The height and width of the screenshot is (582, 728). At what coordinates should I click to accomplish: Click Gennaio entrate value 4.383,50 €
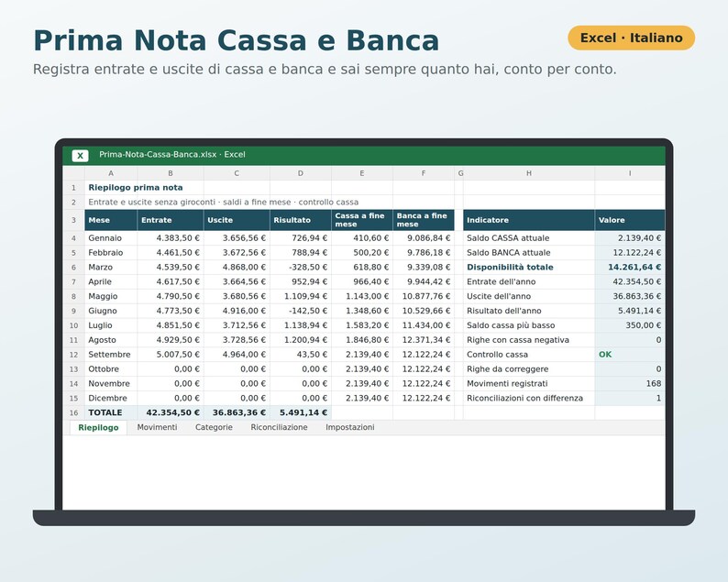[171, 238]
